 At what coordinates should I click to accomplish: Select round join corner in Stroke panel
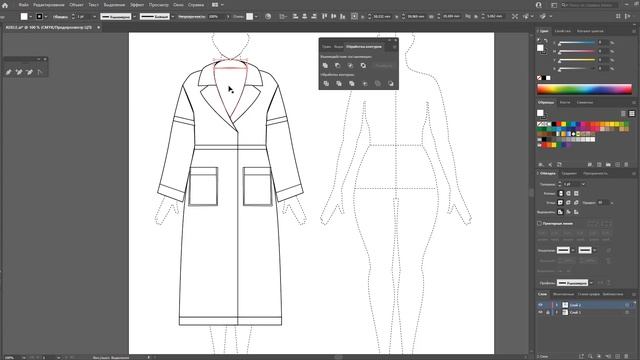coord(568,202)
